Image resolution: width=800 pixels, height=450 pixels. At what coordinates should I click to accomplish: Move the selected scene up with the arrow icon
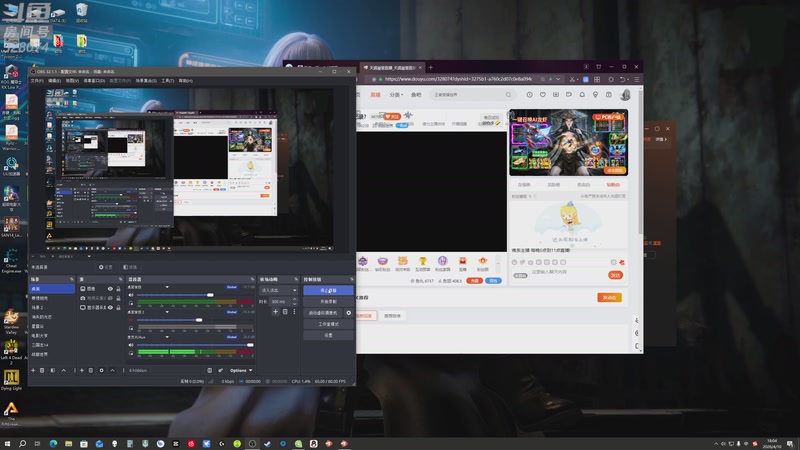[x=64, y=370]
